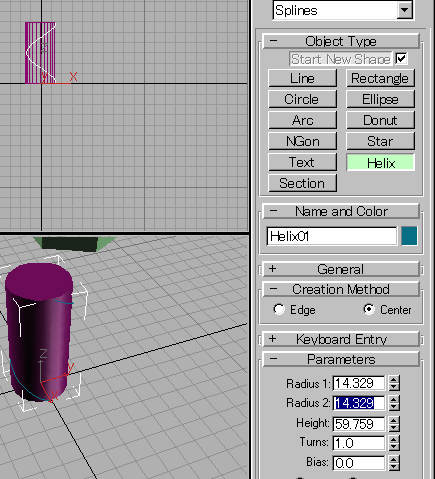Viewport: 435px width, 479px height.
Task: Click the Bias spinner arrows
Action: [x=394, y=463]
